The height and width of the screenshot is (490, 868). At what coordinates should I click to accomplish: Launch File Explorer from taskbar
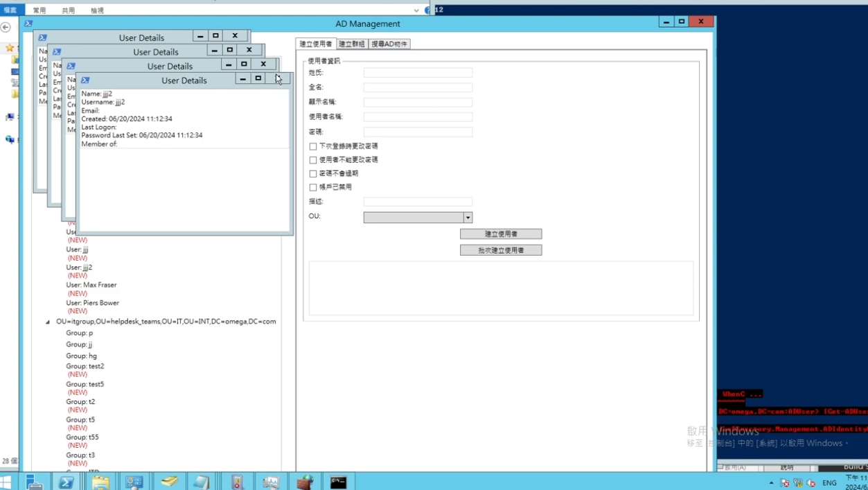click(100, 482)
